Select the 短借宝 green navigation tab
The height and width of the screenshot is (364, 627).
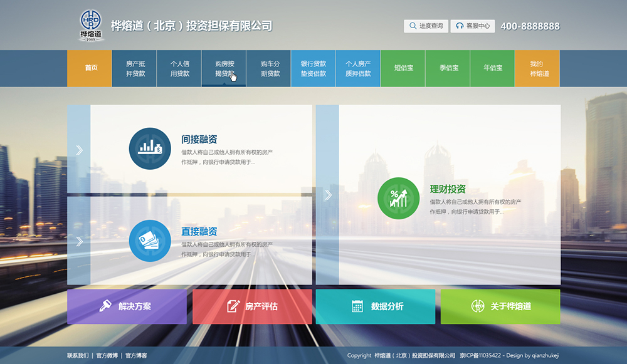click(403, 68)
